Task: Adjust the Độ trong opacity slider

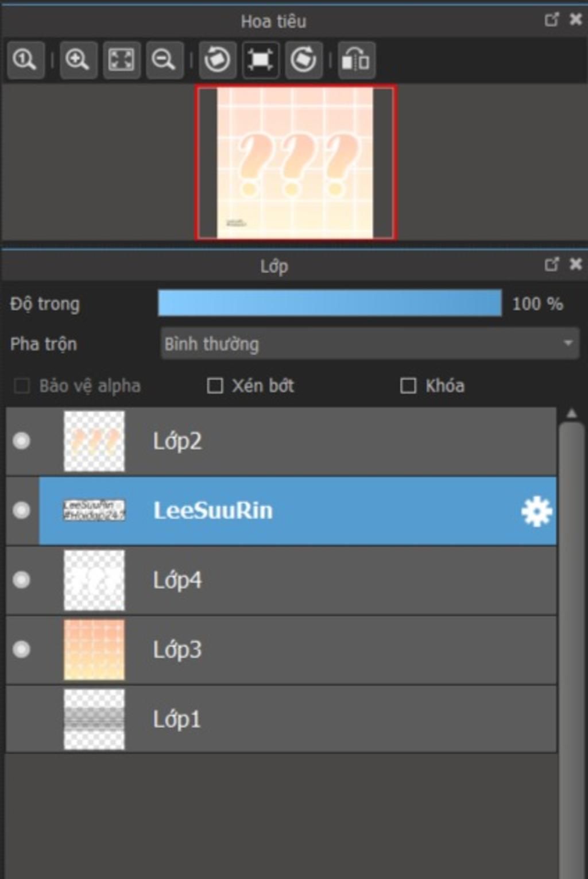Action: 330,303
